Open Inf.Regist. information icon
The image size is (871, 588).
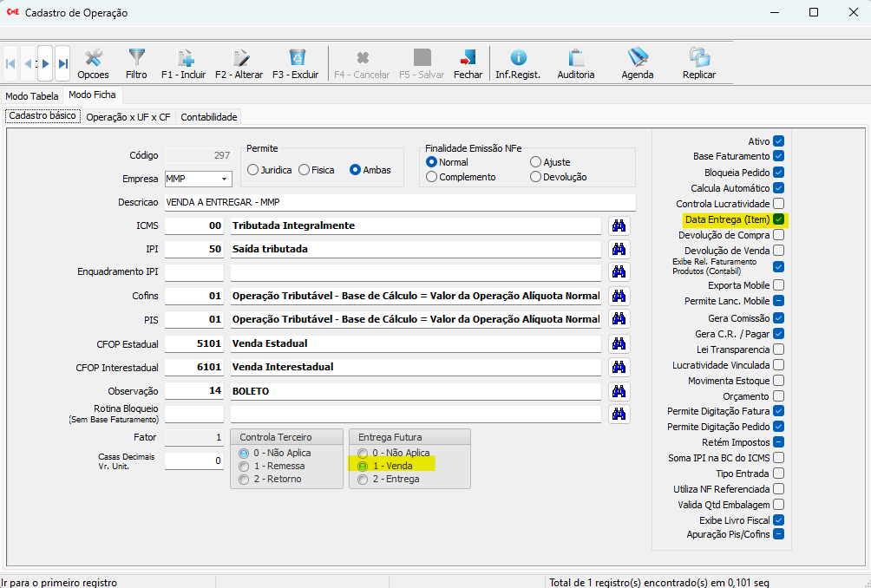(518, 63)
